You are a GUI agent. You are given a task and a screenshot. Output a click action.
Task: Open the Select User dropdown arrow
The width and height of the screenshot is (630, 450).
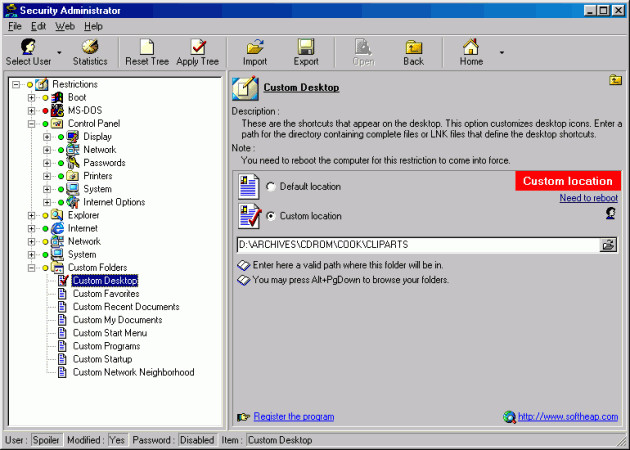coord(59,53)
